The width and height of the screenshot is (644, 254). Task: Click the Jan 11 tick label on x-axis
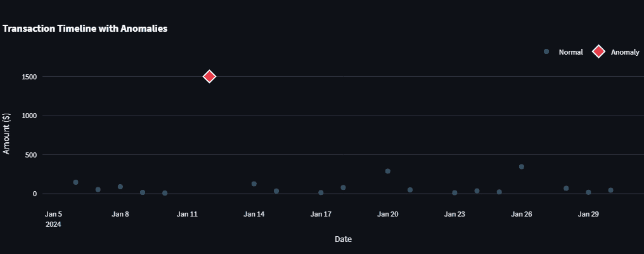point(187,215)
